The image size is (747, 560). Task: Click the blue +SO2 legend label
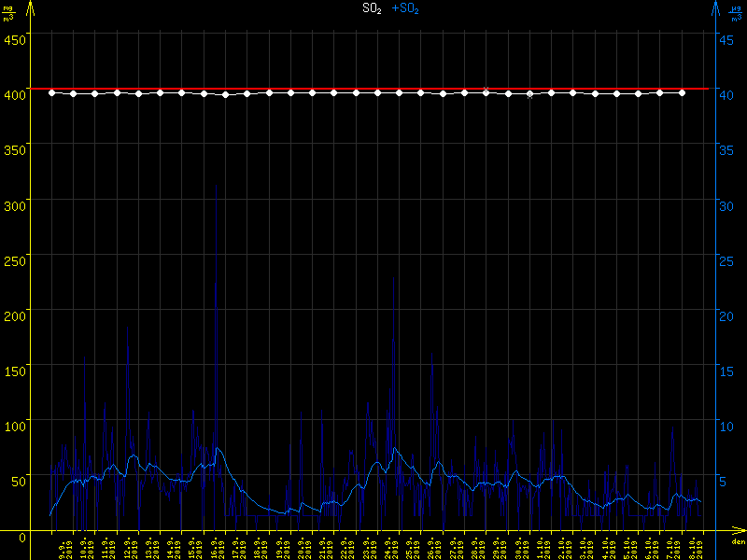click(405, 8)
